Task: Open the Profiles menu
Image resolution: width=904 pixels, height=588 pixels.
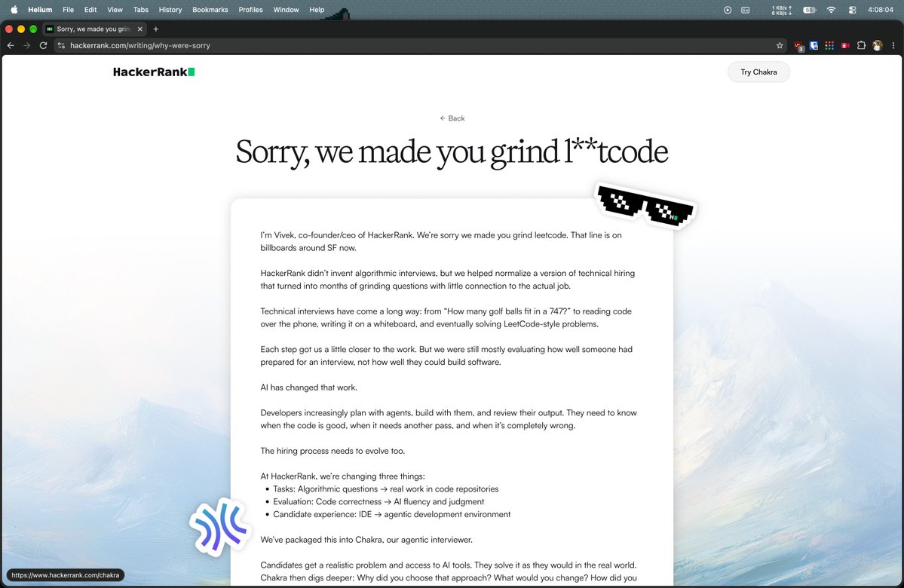Action: [x=251, y=10]
